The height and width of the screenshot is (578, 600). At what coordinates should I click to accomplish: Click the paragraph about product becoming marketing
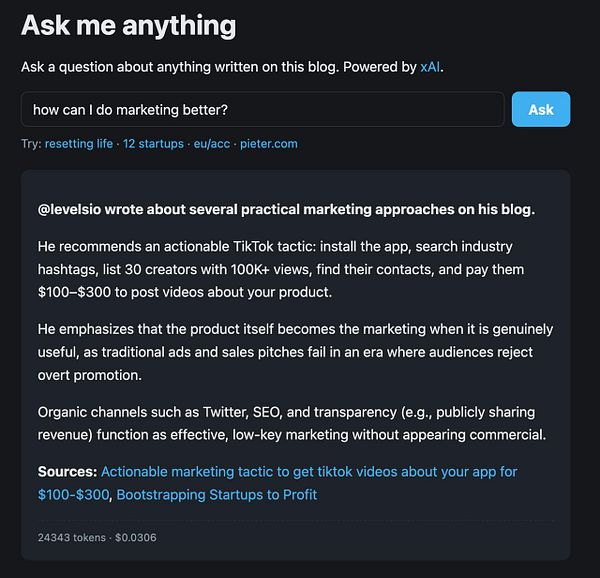tap(295, 352)
